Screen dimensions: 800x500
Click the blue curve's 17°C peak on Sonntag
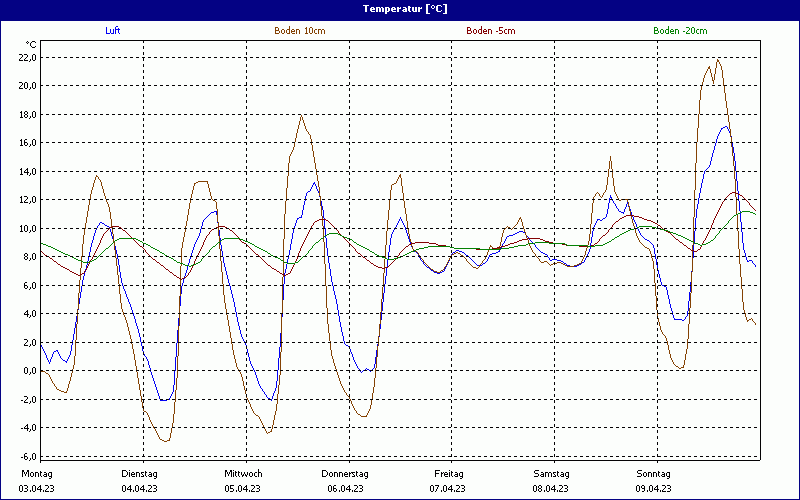[725, 126]
